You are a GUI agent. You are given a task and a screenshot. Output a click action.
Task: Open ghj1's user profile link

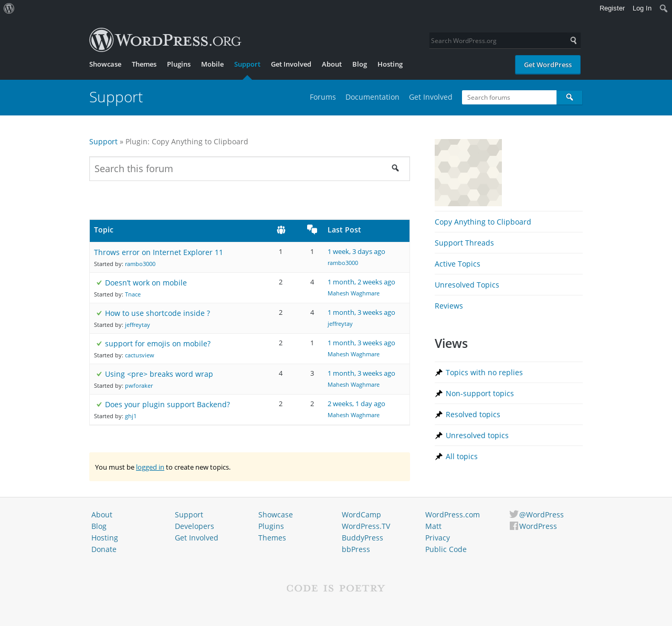(131, 416)
